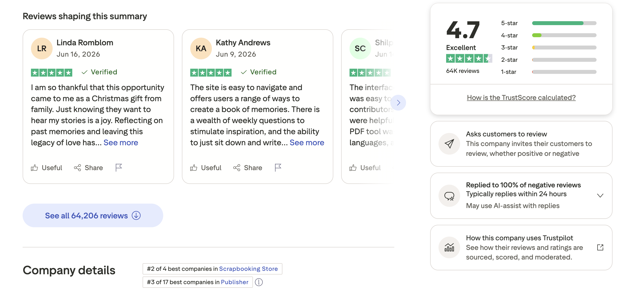Viewport: 644px width, 292px height.
Task: Open the Scrapbooking Store category link
Action: (248, 269)
